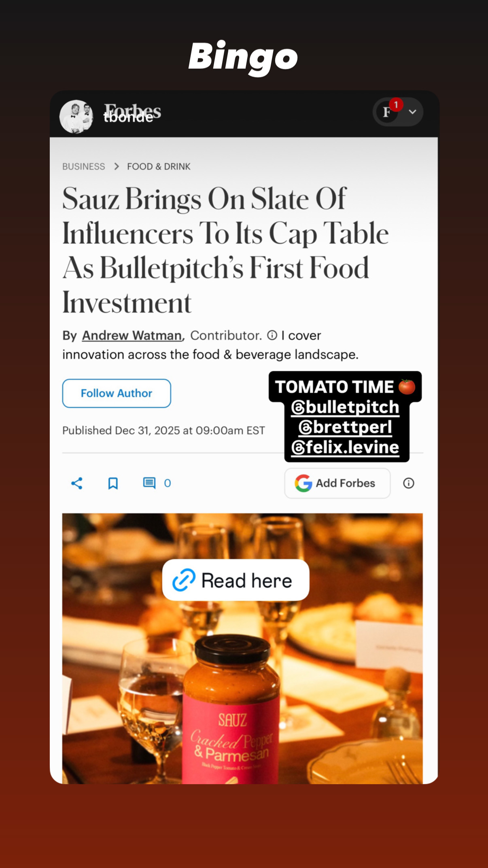Viewport: 488px width, 868px height.
Task: Go to the BUSINESS breadcrumb
Action: (x=84, y=166)
